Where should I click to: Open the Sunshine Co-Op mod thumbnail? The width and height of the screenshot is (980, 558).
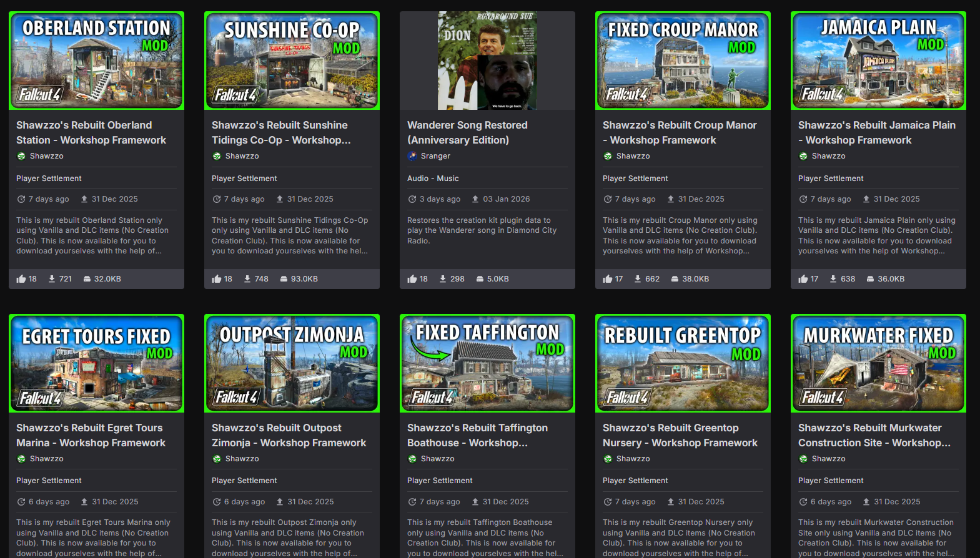click(292, 61)
